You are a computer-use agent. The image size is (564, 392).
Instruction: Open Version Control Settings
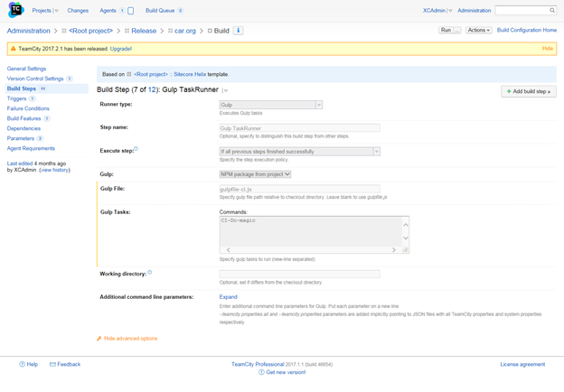[35, 79]
